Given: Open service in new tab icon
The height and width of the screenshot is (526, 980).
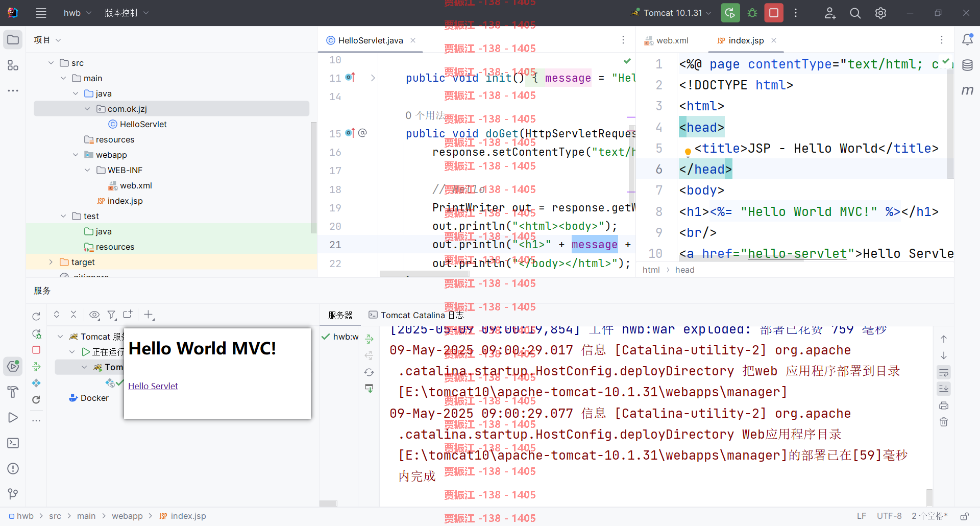Looking at the screenshot, I should pos(128,315).
